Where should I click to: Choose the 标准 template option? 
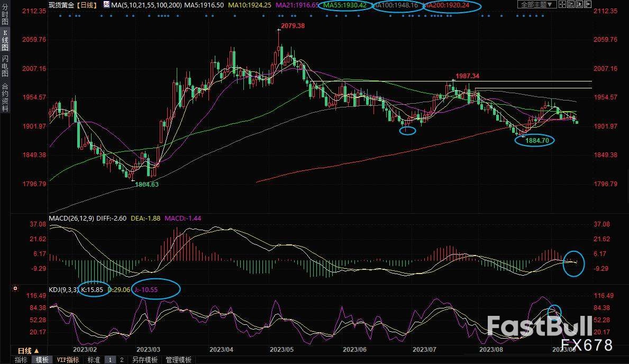(94, 360)
